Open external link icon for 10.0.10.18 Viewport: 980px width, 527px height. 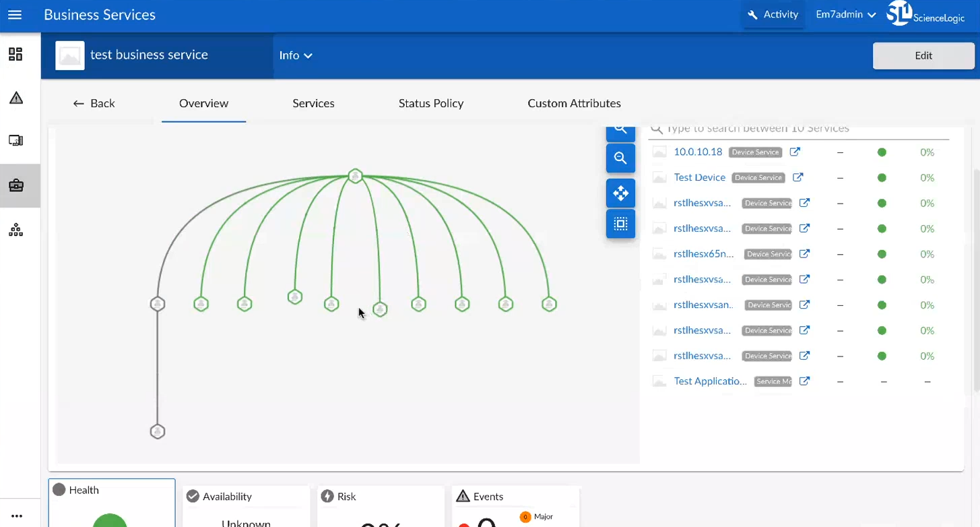click(x=795, y=152)
